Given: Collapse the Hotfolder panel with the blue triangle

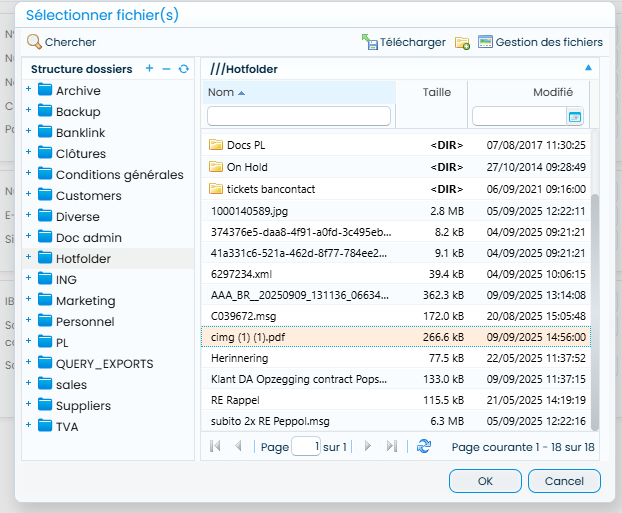Looking at the screenshot, I should click(x=588, y=68).
